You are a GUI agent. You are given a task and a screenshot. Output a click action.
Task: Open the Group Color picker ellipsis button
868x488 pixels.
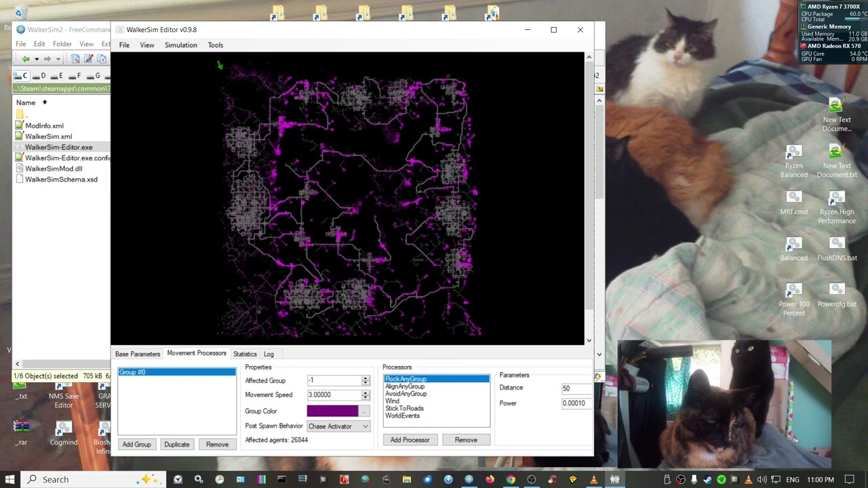coord(364,411)
